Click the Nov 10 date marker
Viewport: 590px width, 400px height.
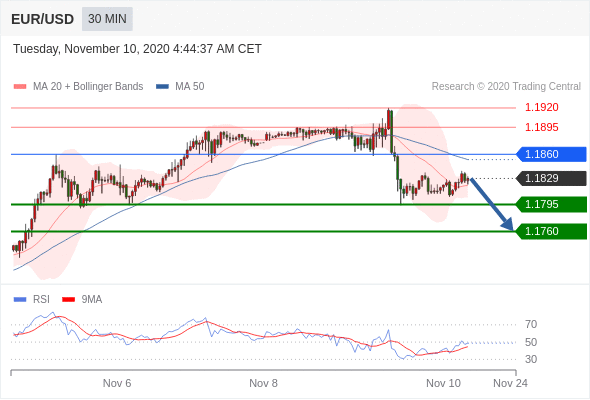click(443, 383)
